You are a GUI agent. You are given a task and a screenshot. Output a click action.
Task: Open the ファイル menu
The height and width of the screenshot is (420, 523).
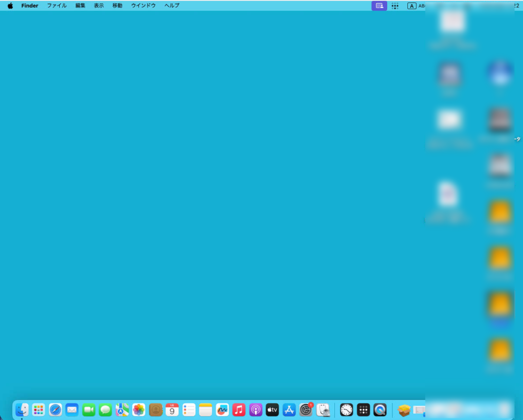click(x=57, y=6)
